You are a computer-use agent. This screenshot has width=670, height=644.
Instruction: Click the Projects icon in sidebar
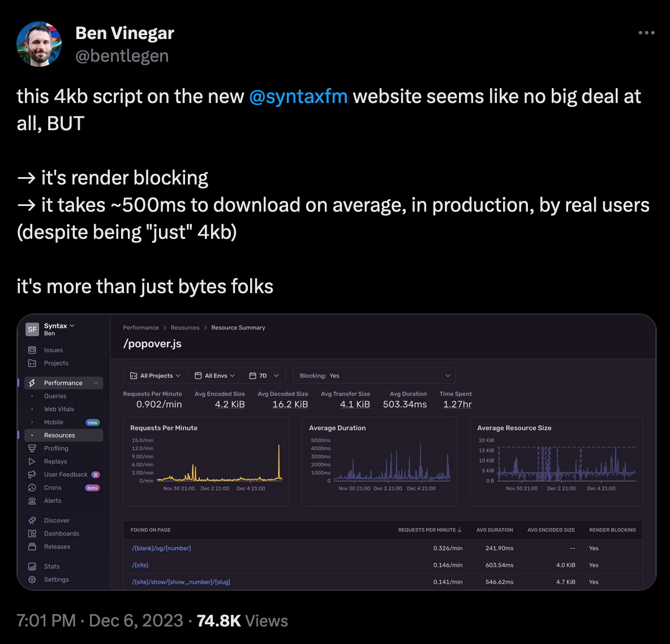(32, 363)
